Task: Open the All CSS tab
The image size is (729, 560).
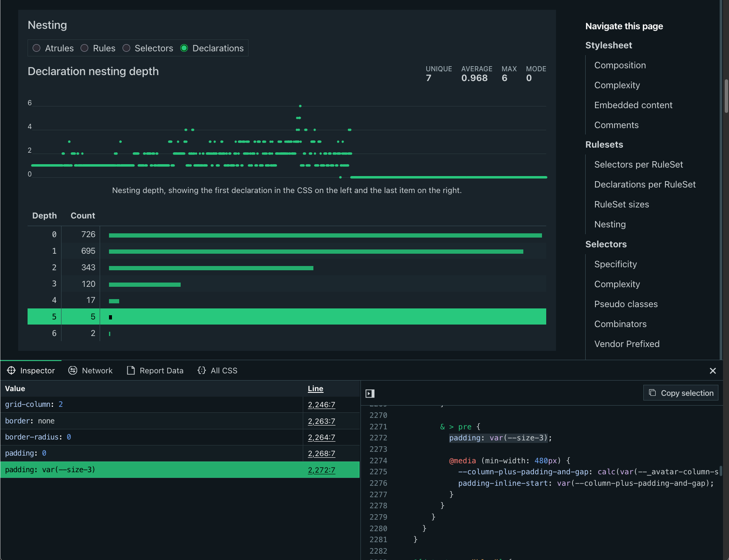Action: [x=217, y=370]
